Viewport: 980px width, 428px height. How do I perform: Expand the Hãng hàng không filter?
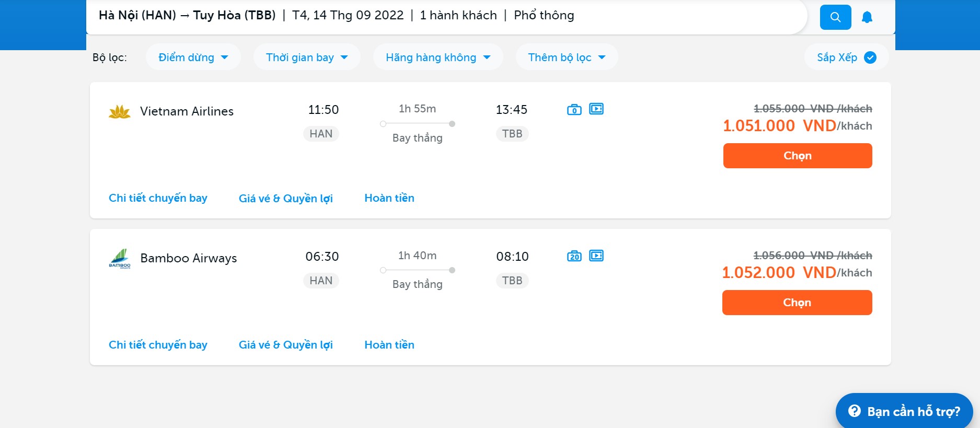coord(438,57)
